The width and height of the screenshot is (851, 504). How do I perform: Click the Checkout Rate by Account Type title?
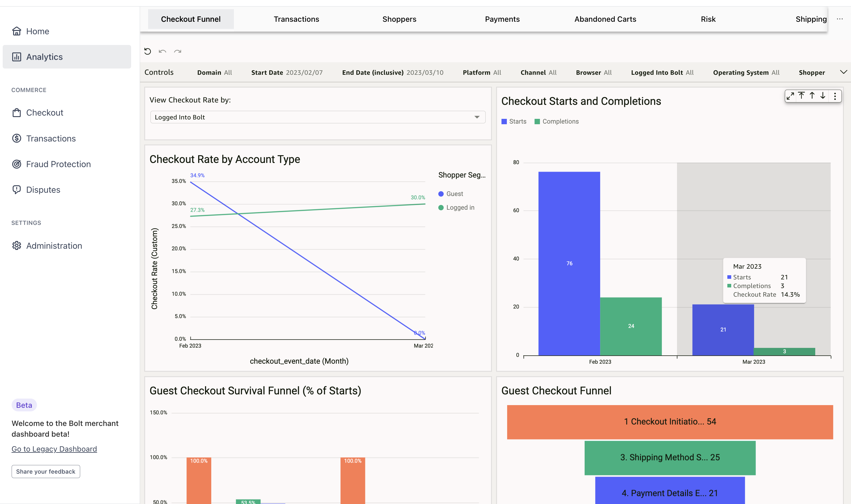click(x=225, y=159)
